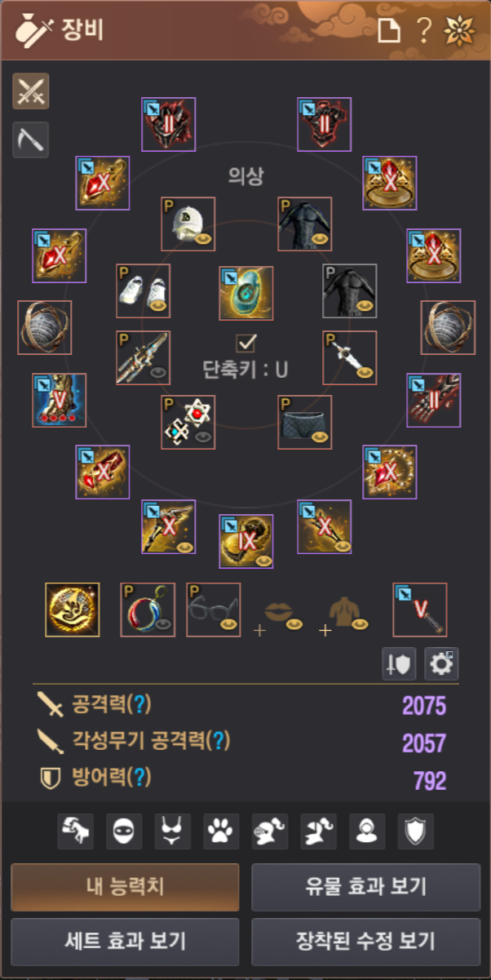Click the shield icon in bottom row
This screenshot has width=491, height=980.
coord(416,831)
